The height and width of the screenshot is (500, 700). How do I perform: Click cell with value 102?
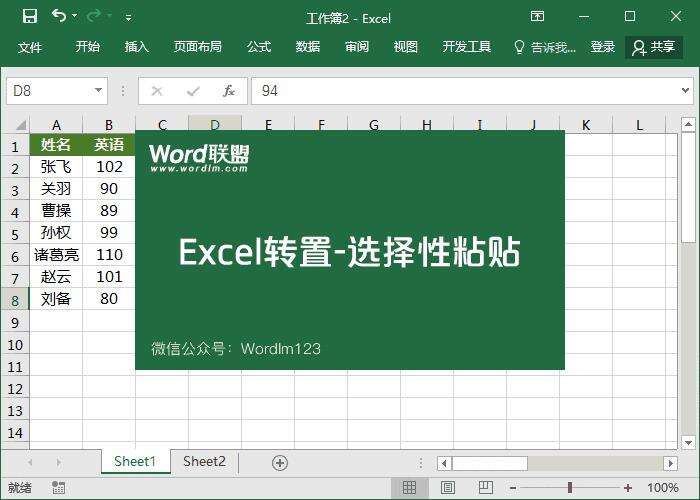click(109, 167)
